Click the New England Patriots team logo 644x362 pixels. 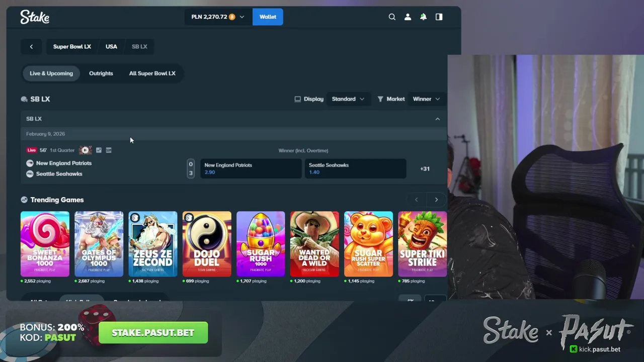(x=30, y=163)
